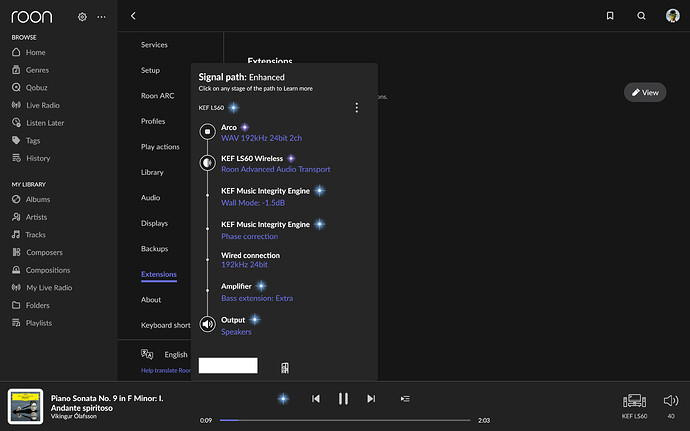Open Qobuz in sidebar
This screenshot has width=690, height=431.
click(29, 88)
